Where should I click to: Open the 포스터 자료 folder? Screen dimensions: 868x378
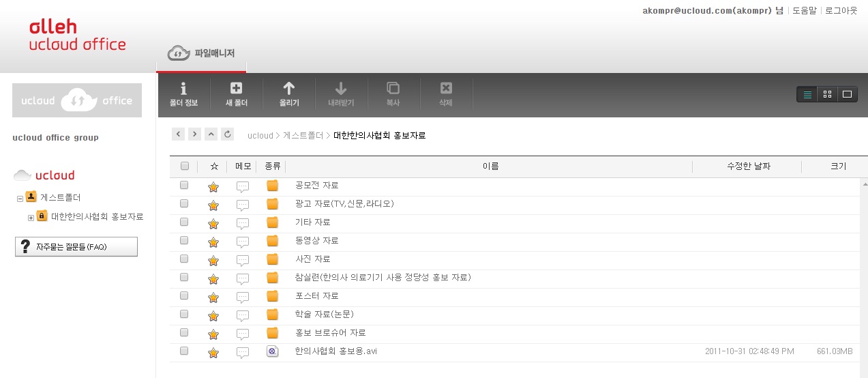316,296
